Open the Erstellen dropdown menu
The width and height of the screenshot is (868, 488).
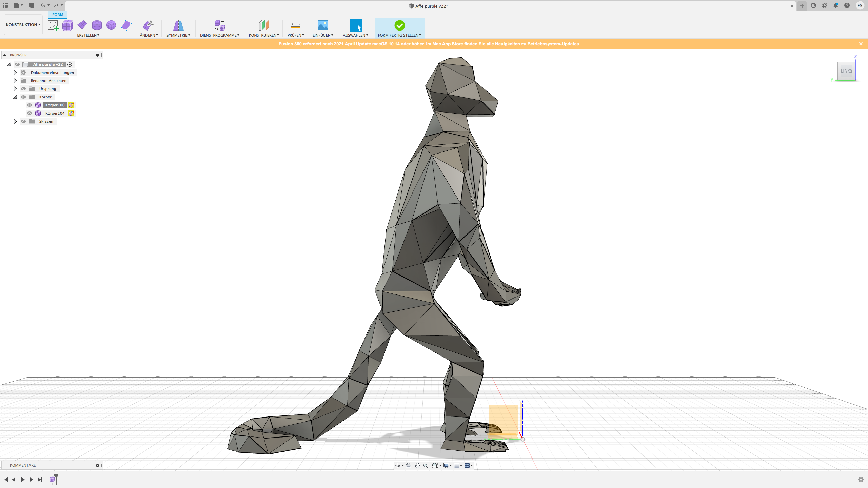click(88, 35)
